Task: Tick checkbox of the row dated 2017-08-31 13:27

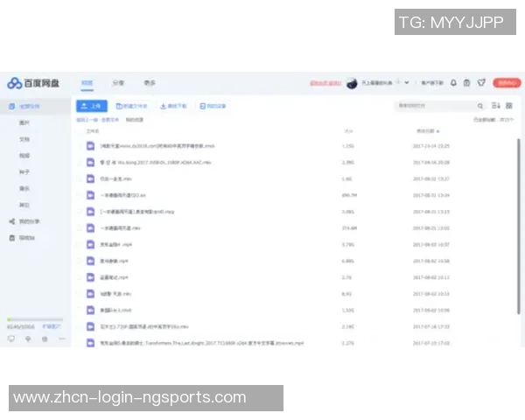Action: tap(80, 178)
